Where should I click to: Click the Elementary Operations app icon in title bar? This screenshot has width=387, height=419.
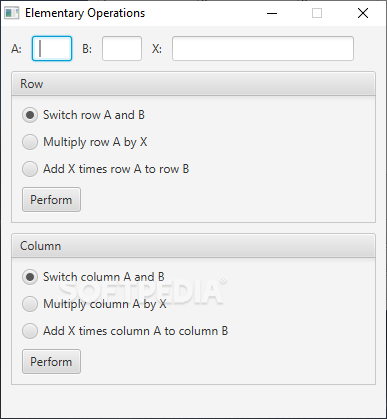point(12,13)
